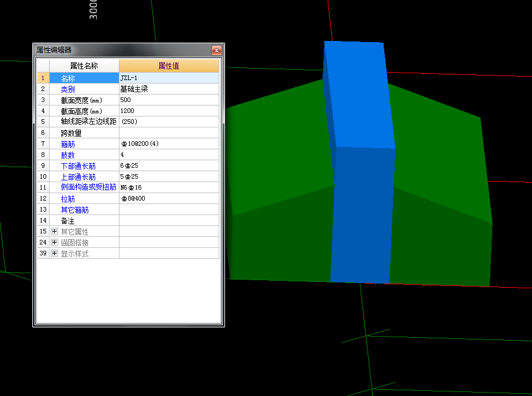Click the 类别 property label

[x=68, y=89]
